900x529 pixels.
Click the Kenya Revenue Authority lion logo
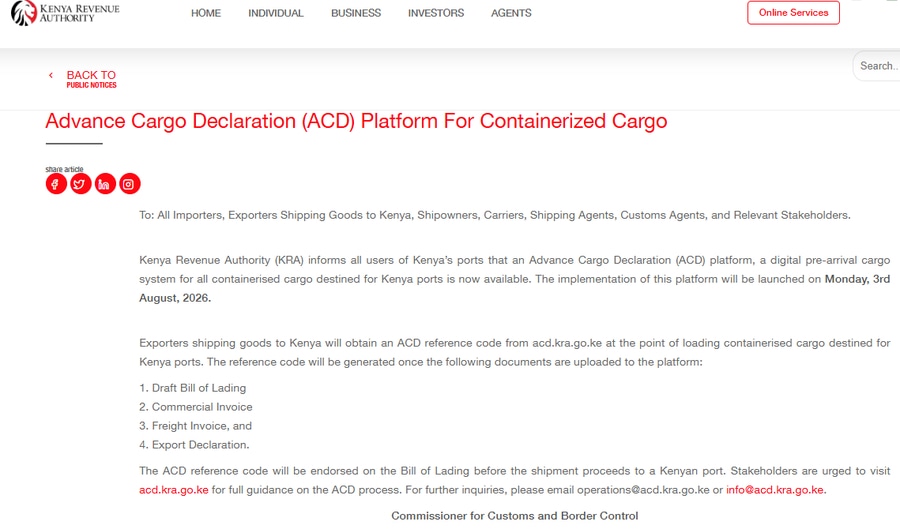24,13
